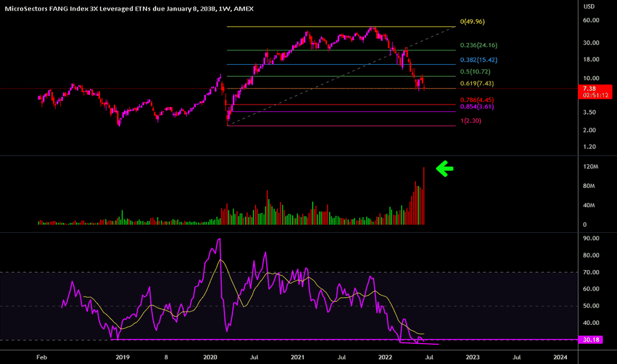The width and height of the screenshot is (617, 364).
Task: Click the 120M volume axis label
Action: 591,167
